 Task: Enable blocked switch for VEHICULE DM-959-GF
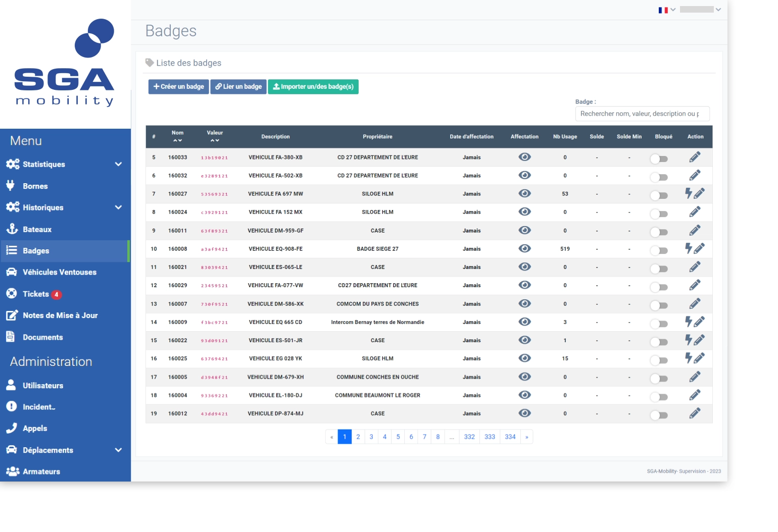(x=659, y=232)
